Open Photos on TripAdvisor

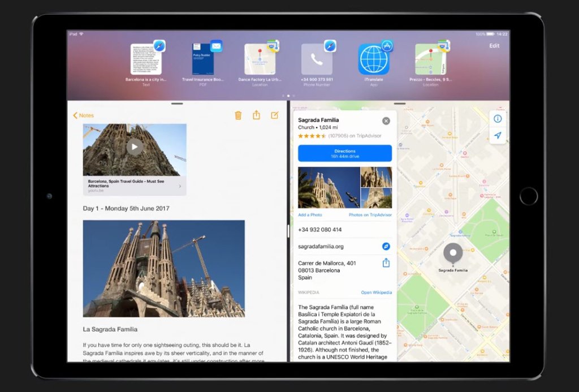[370, 215]
